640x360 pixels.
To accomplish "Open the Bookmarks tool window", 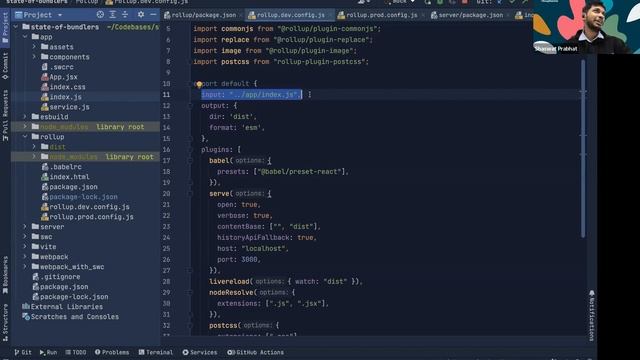I will [x=5, y=275].
